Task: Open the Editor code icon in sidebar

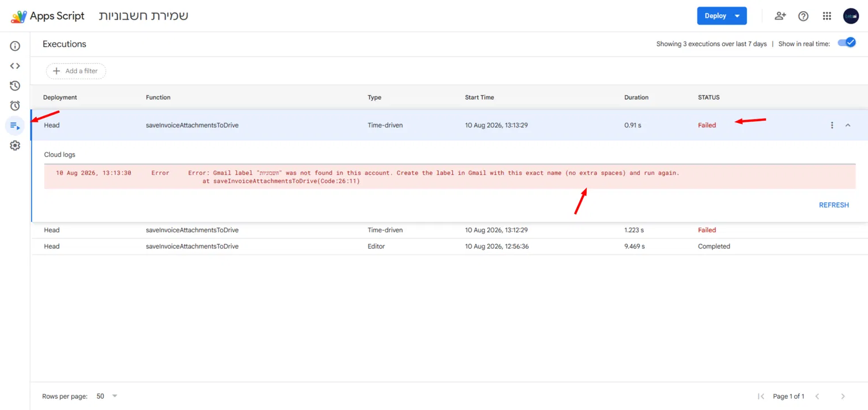Action: (x=15, y=66)
